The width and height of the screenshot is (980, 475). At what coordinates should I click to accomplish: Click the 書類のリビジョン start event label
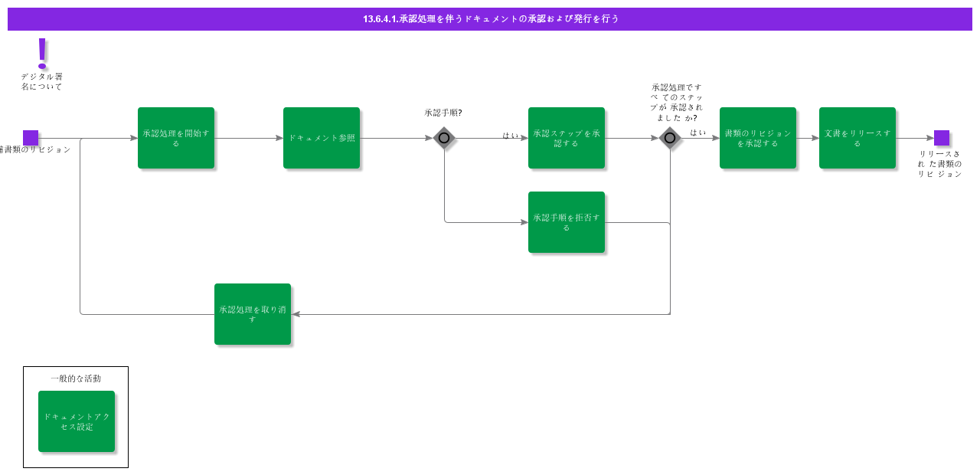coord(35,149)
